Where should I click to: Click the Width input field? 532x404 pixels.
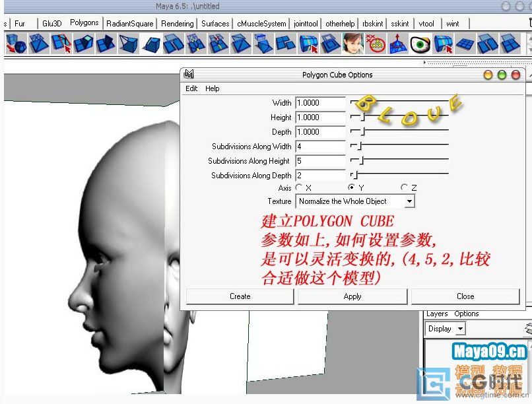[x=320, y=103]
